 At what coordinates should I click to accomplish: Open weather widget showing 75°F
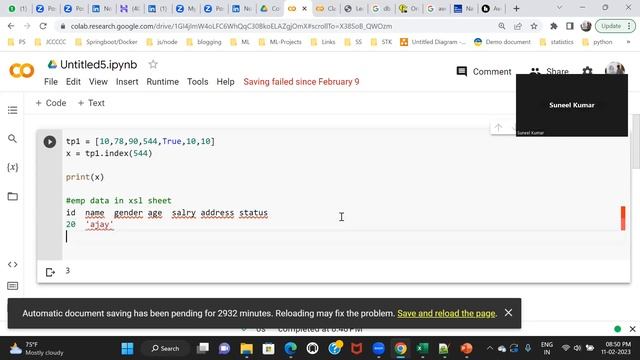37,349
